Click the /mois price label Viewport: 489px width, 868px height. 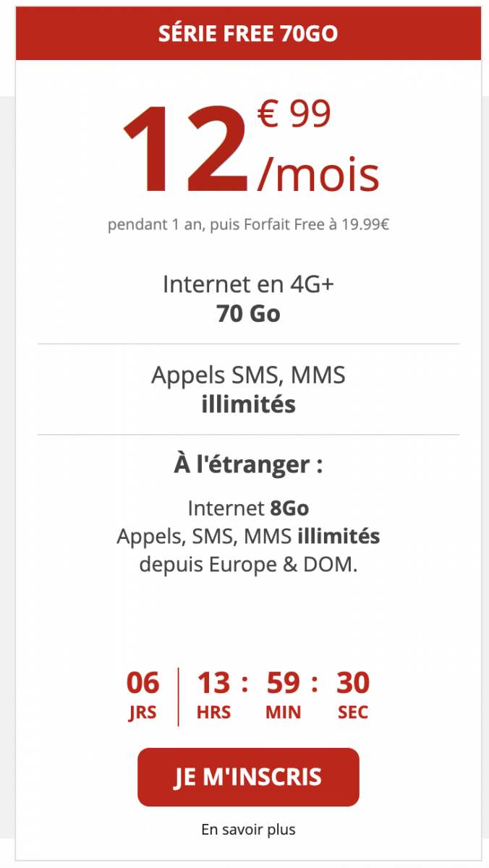[318, 175]
